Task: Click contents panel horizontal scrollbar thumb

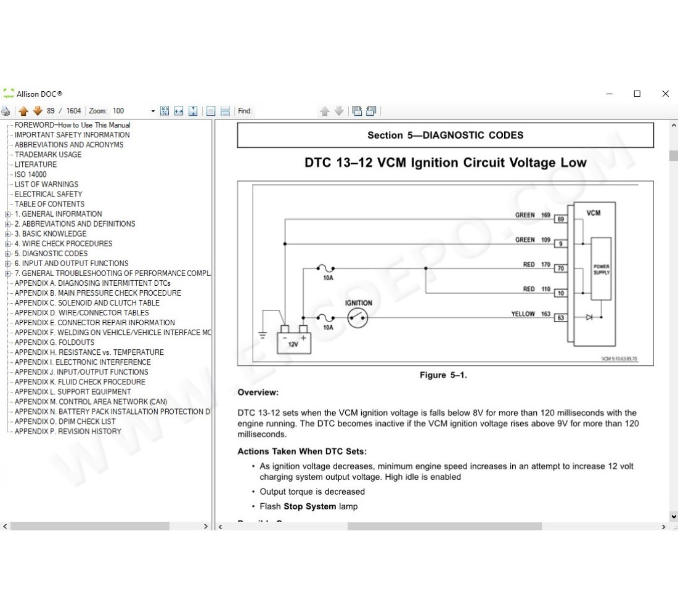Action: 90,527
